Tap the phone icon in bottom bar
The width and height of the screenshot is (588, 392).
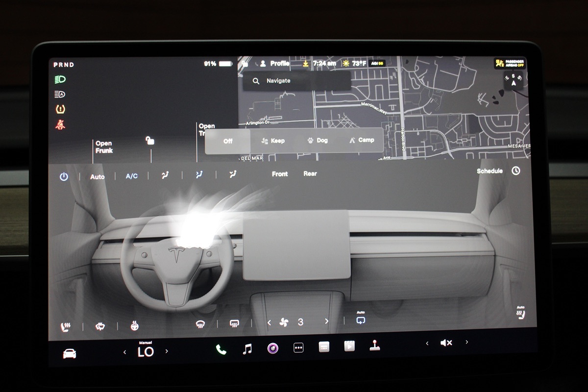point(221,349)
